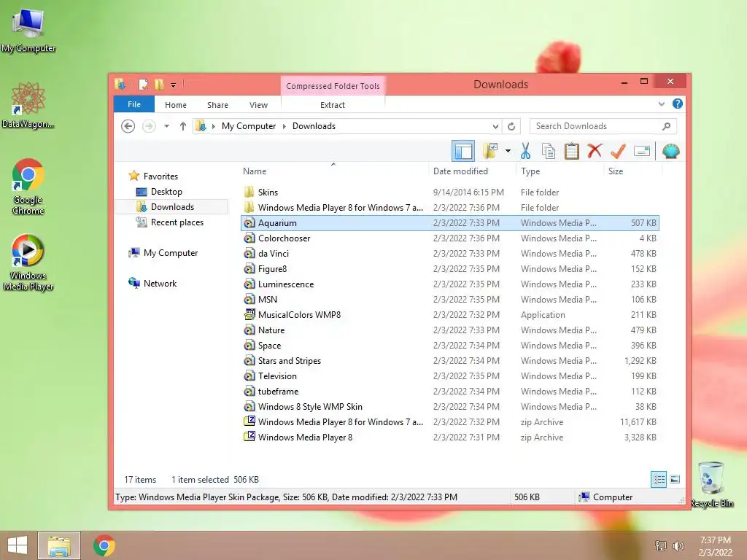Sort by the Size column header

coord(616,171)
